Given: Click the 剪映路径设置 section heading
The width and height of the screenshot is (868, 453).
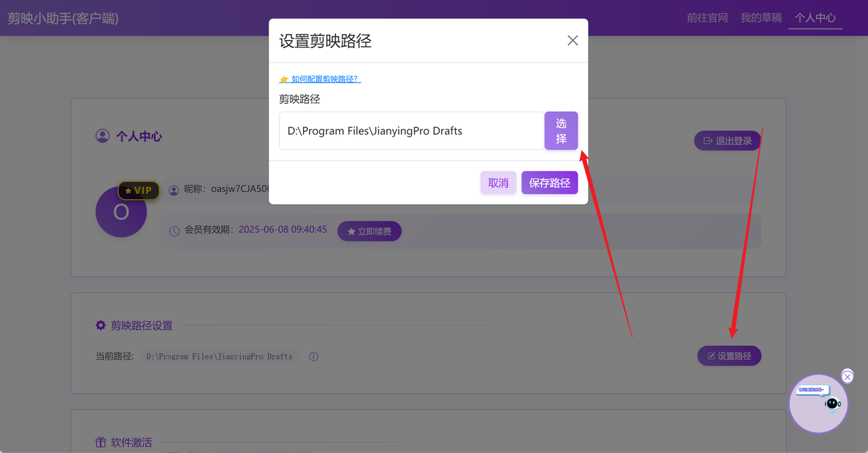Looking at the screenshot, I should coord(142,326).
